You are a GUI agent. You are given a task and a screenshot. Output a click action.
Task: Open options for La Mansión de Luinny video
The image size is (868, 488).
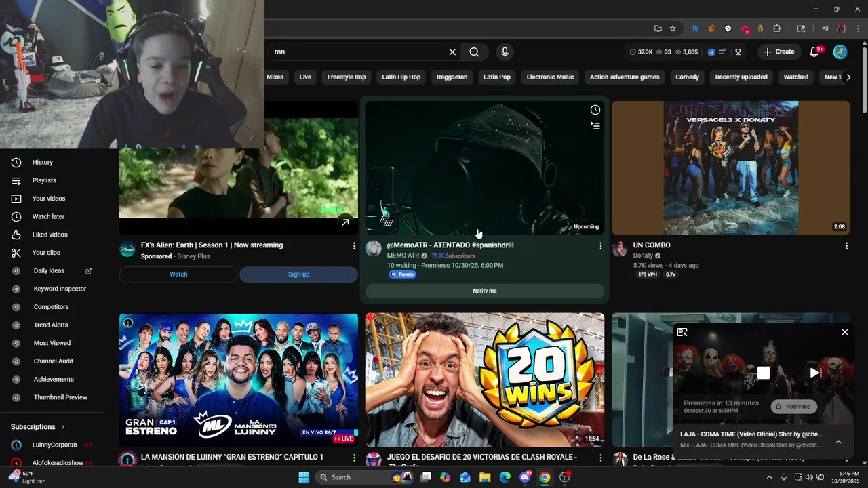coord(354,458)
